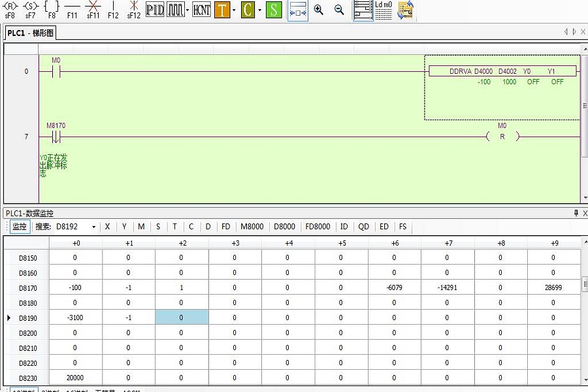Click the FD8000 register filter button

(318, 227)
